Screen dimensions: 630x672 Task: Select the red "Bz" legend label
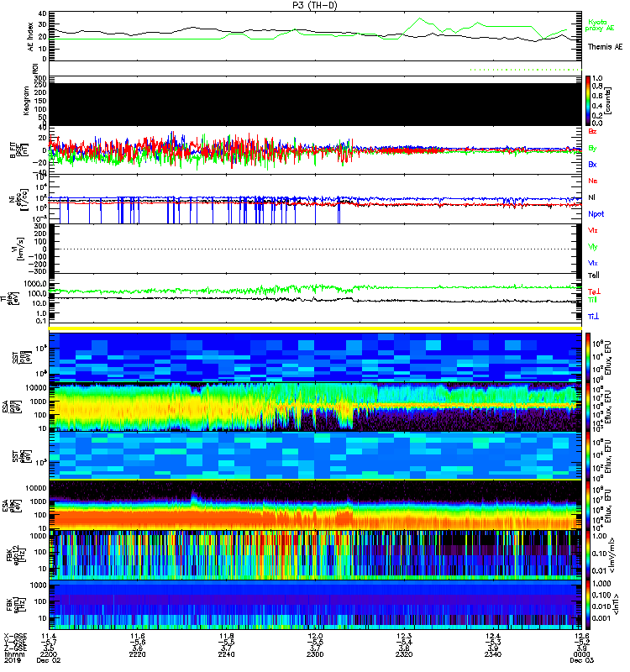[592, 131]
